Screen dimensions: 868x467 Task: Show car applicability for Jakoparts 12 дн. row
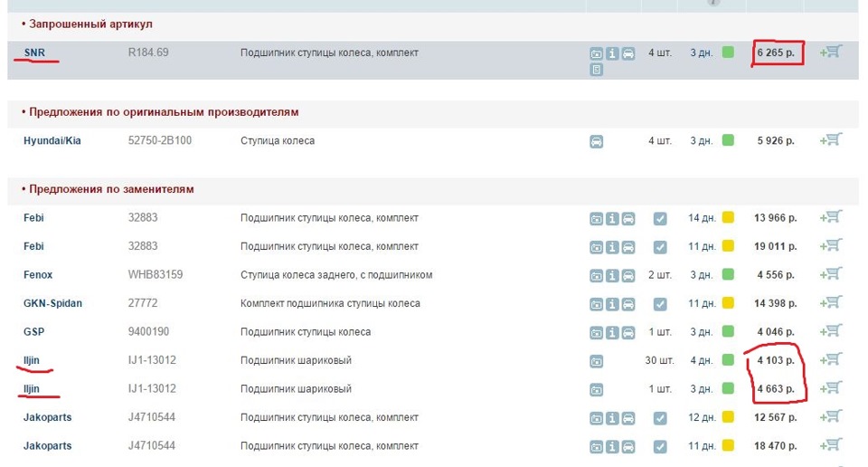628,419
